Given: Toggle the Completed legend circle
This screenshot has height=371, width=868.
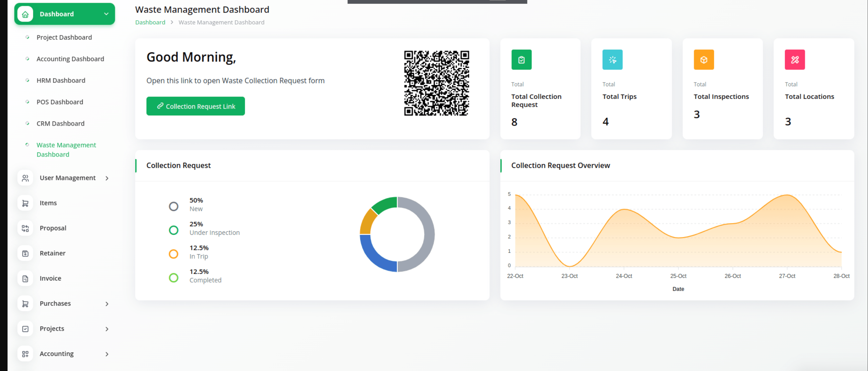Looking at the screenshot, I should (x=174, y=278).
